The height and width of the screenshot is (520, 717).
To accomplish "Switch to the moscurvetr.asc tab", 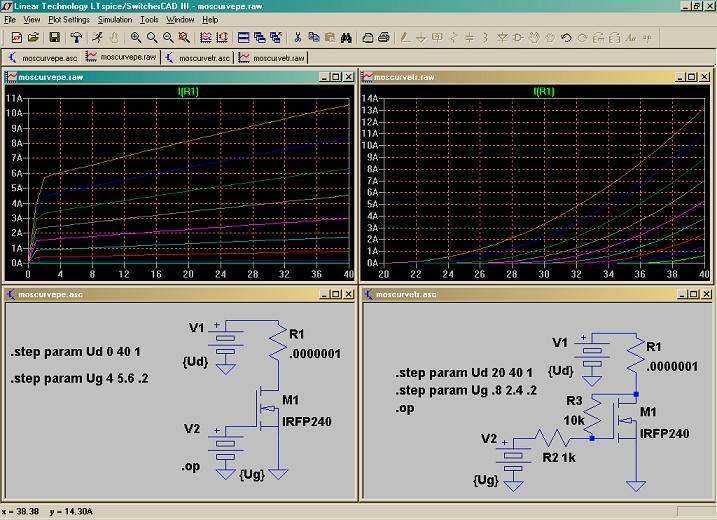I will coord(198,58).
